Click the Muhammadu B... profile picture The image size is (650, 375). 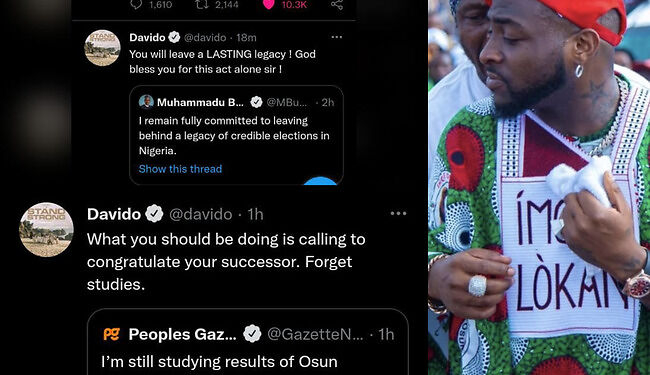tap(146, 102)
